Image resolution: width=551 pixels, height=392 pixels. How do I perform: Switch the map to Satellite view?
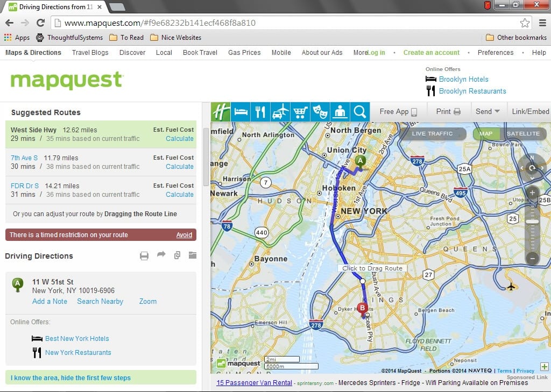(524, 133)
